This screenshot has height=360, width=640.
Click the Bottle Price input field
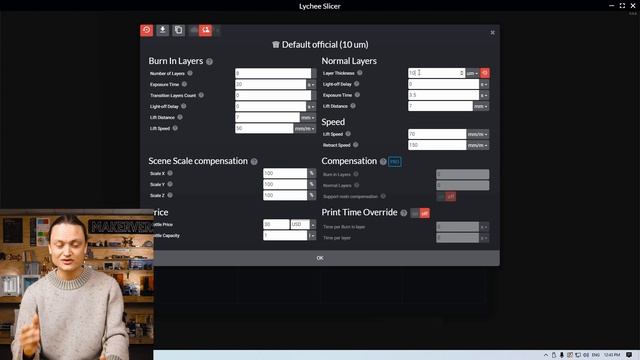click(x=276, y=224)
